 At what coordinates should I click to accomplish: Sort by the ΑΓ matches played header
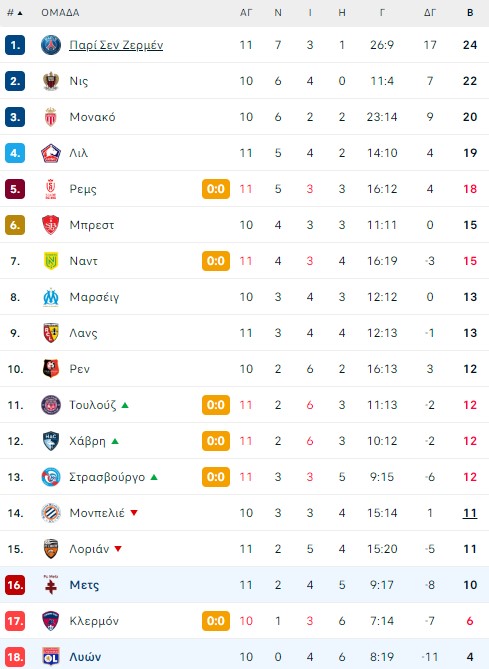(246, 13)
